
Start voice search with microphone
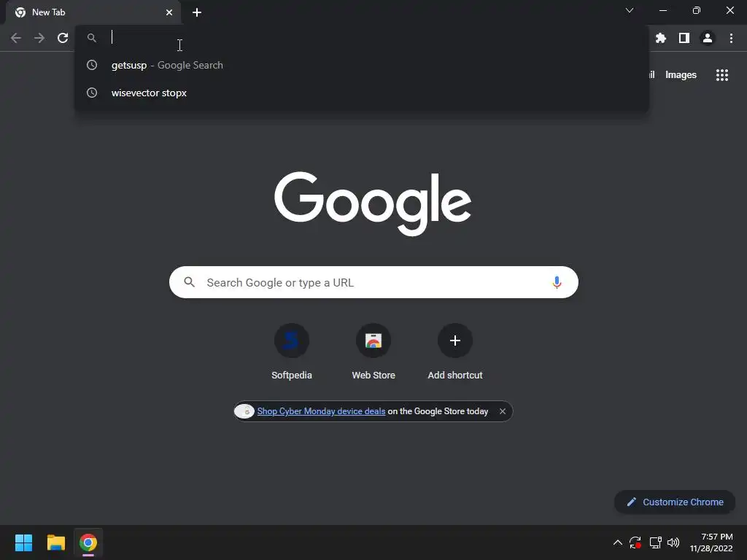557,282
